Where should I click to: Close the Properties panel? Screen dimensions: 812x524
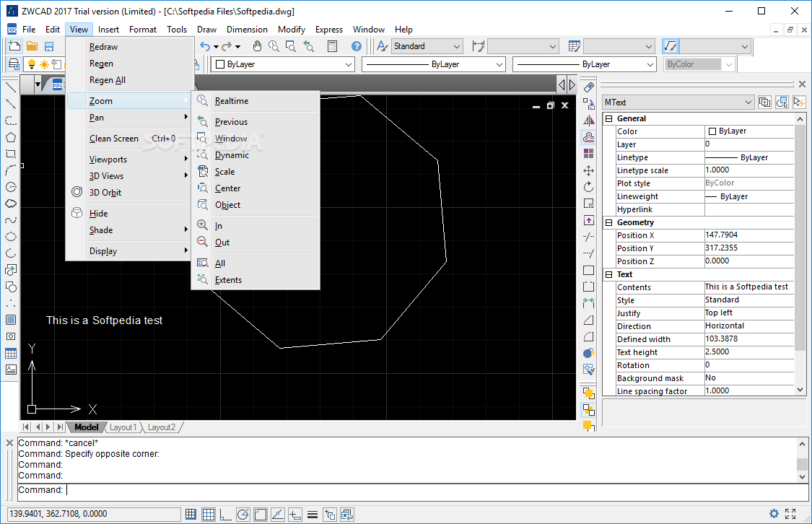click(802, 84)
